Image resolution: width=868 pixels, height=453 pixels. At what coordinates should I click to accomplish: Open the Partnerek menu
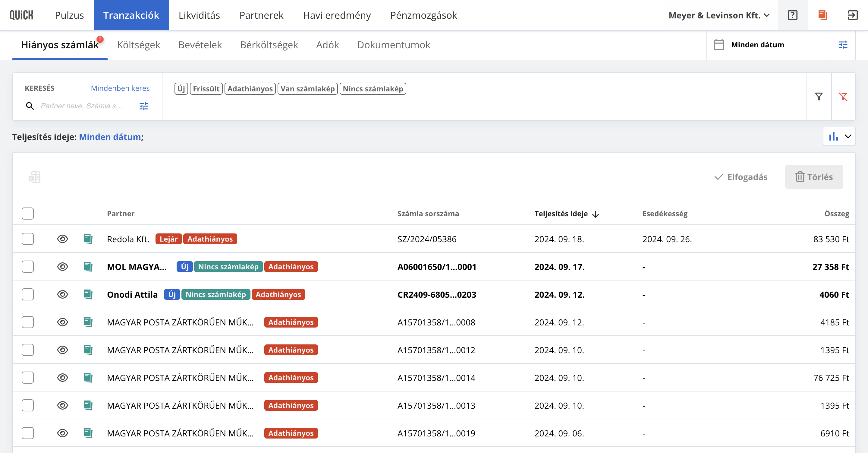[262, 15]
